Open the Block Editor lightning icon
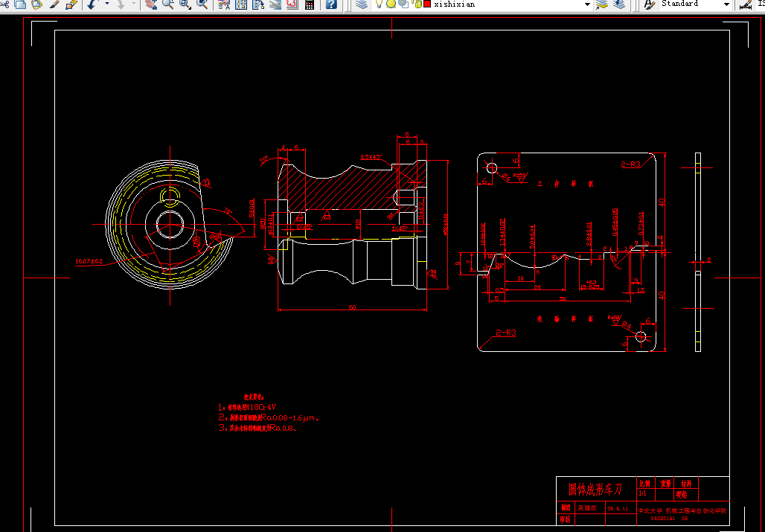The width and height of the screenshot is (765, 532). coord(71,4)
